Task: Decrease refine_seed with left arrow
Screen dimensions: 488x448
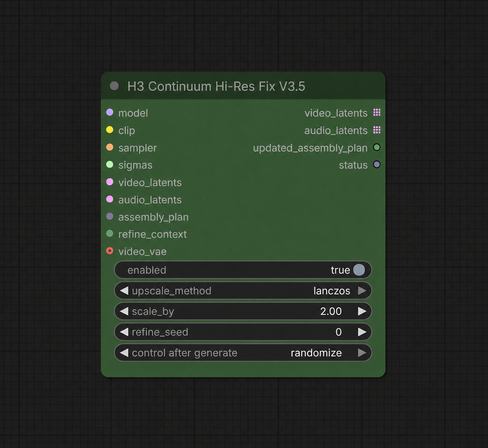Action: (x=124, y=332)
